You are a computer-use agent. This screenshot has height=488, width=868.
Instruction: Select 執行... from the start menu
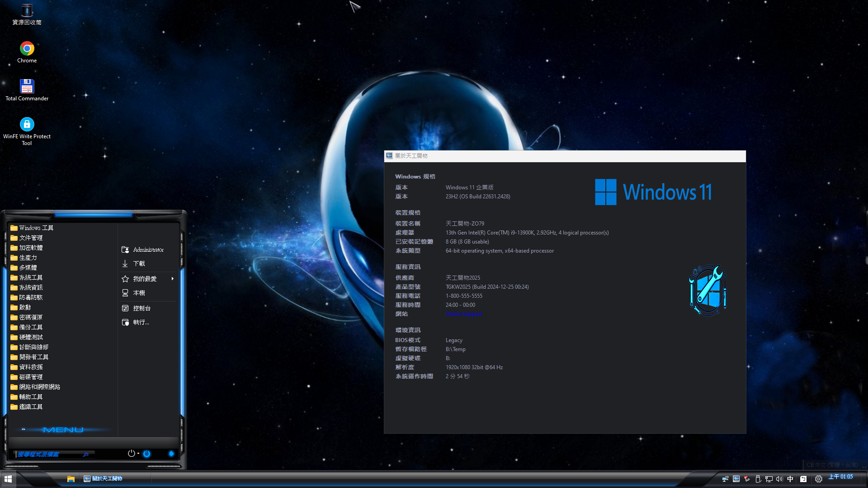pos(141,322)
